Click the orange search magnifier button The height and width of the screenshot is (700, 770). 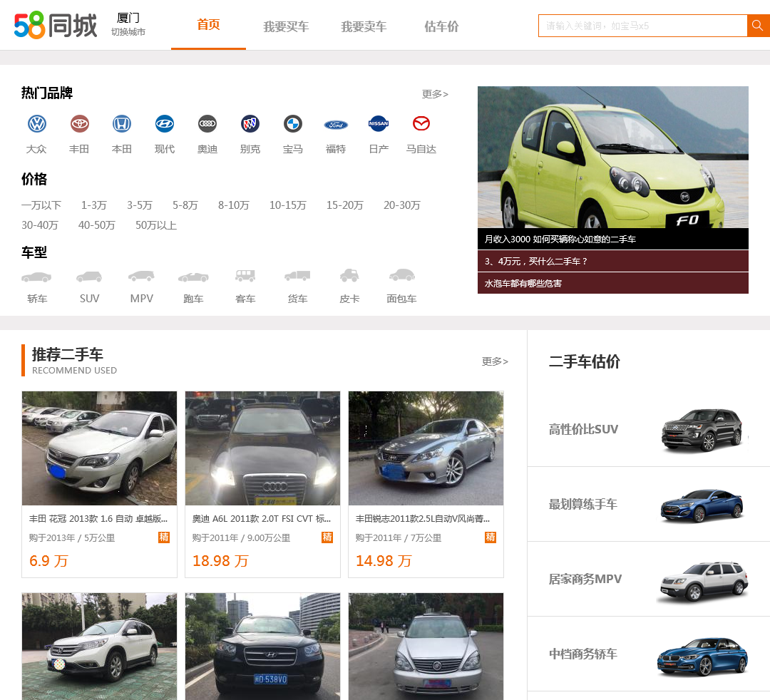pos(758,26)
